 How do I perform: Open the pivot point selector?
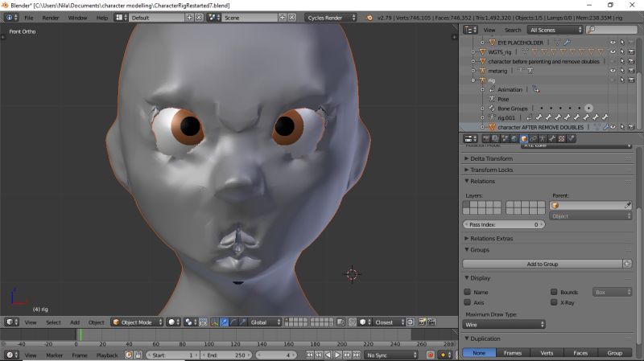(x=190, y=322)
